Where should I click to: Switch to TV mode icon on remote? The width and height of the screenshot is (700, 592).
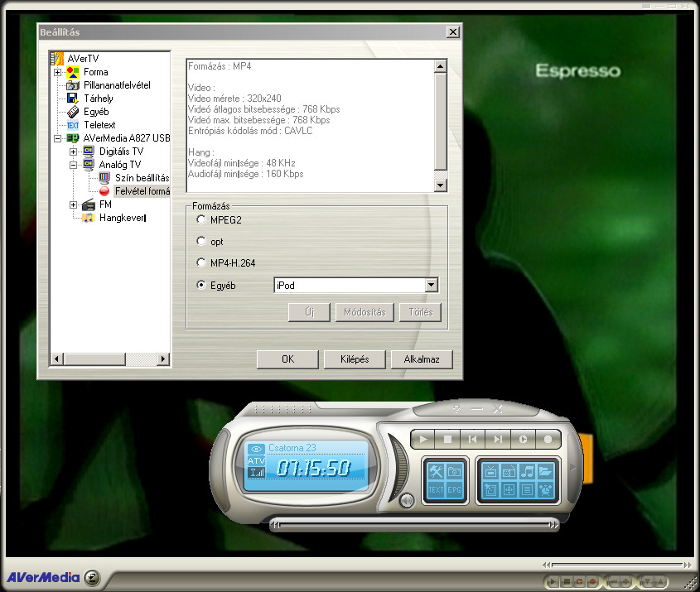490,471
